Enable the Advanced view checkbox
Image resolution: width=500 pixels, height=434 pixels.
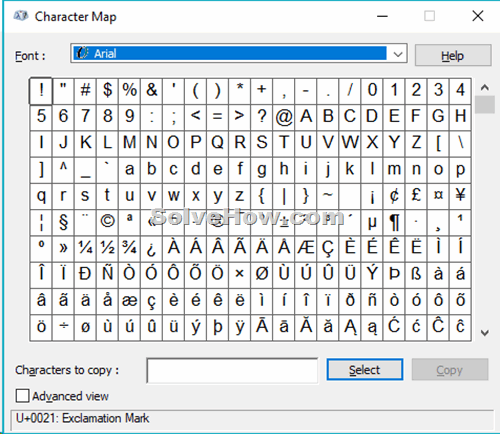click(23, 396)
